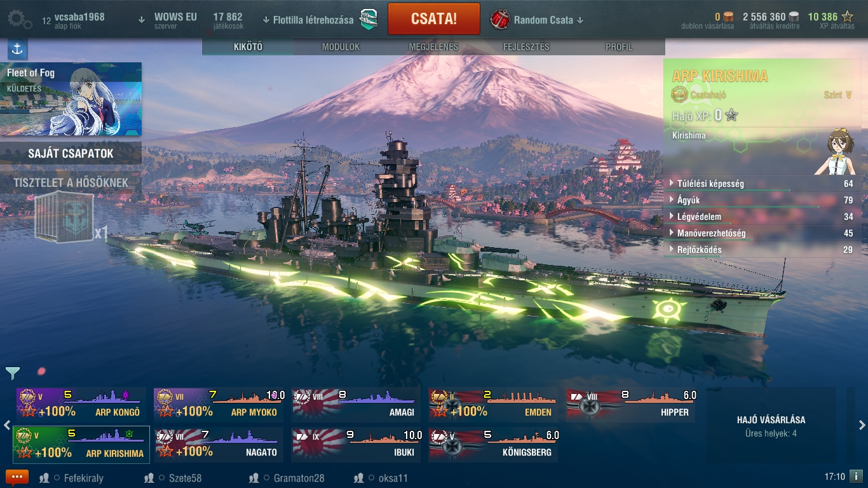Switch to the MODULOK tab

[x=341, y=47]
